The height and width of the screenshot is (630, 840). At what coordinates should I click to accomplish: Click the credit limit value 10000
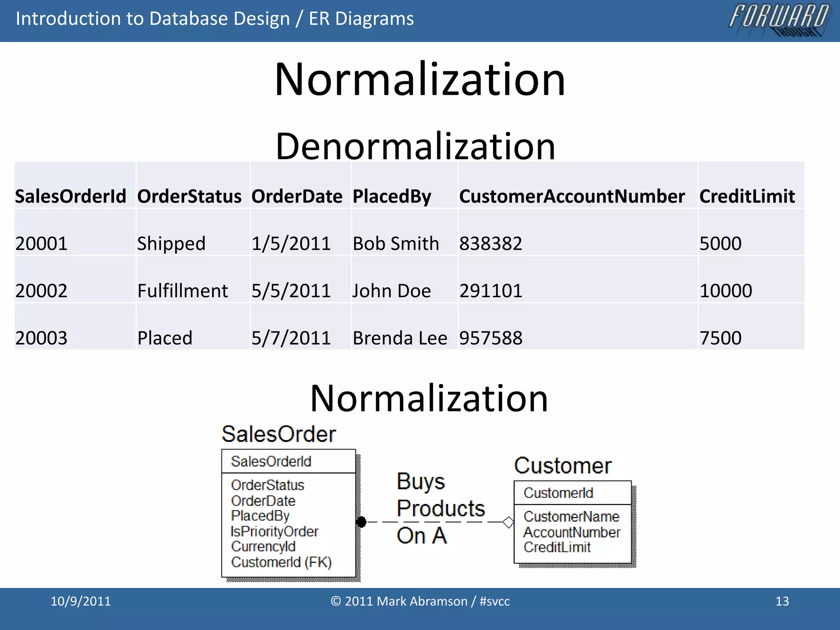pyautogui.click(x=725, y=291)
